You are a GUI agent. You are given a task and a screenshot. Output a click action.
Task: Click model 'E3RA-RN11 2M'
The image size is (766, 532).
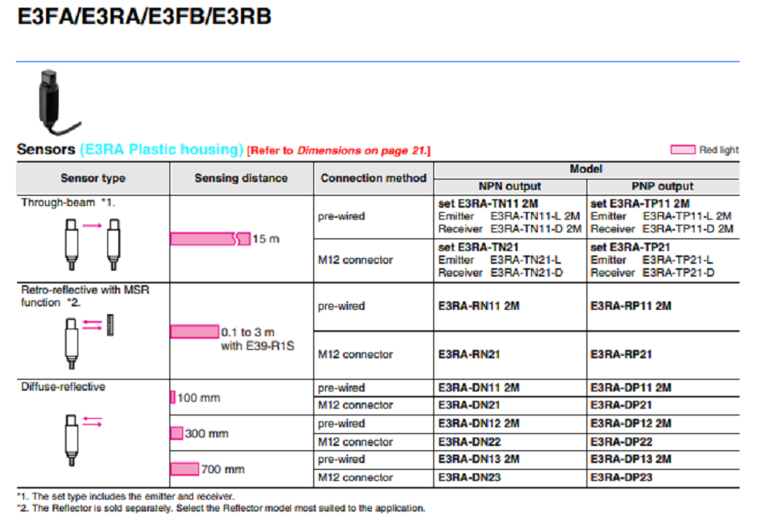[478, 306]
